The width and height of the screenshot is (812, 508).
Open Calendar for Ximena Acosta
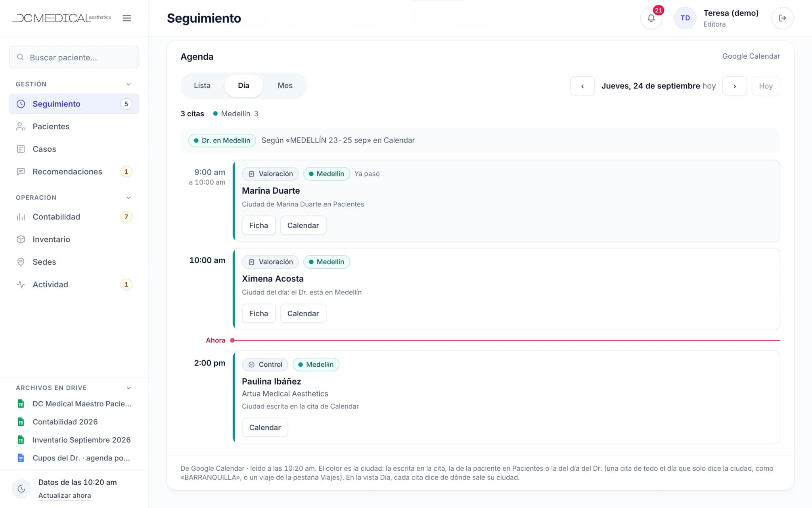(303, 314)
